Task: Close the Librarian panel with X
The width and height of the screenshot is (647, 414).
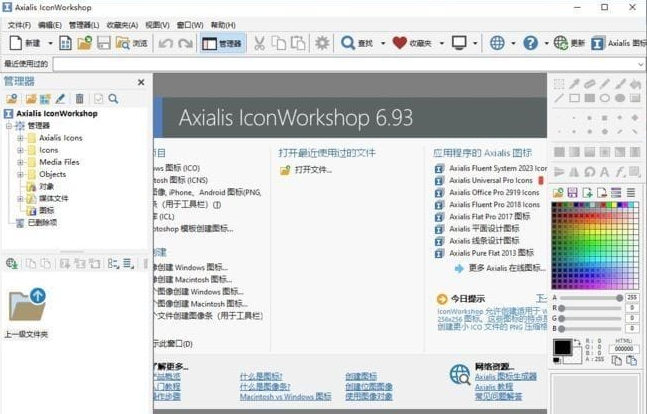Action: tap(141, 82)
